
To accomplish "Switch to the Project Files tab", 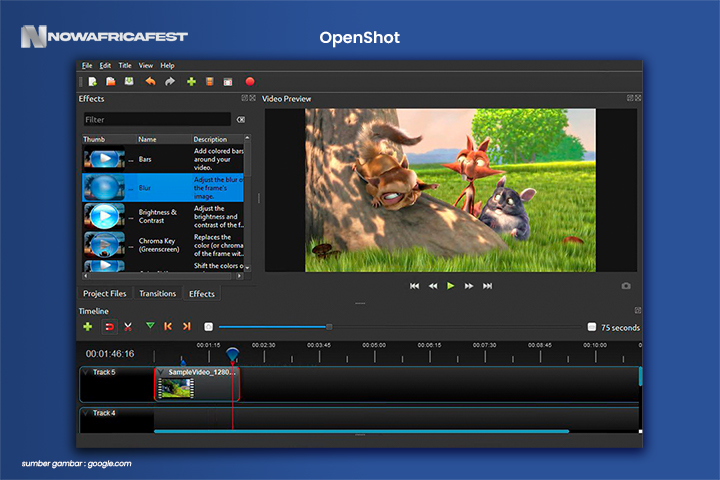I will (105, 294).
